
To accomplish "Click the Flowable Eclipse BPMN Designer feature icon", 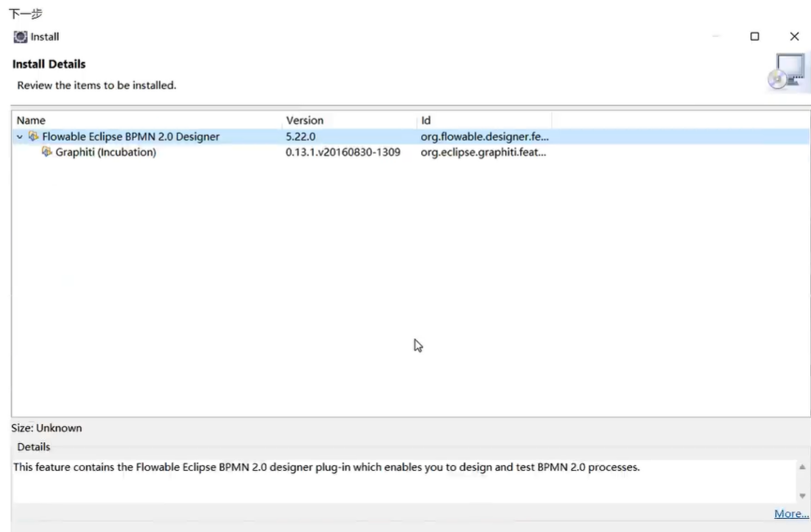I will (x=34, y=136).
